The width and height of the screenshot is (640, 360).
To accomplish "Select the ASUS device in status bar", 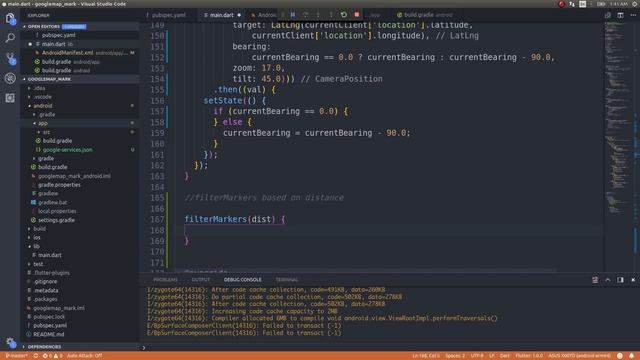I will pos(579,356).
